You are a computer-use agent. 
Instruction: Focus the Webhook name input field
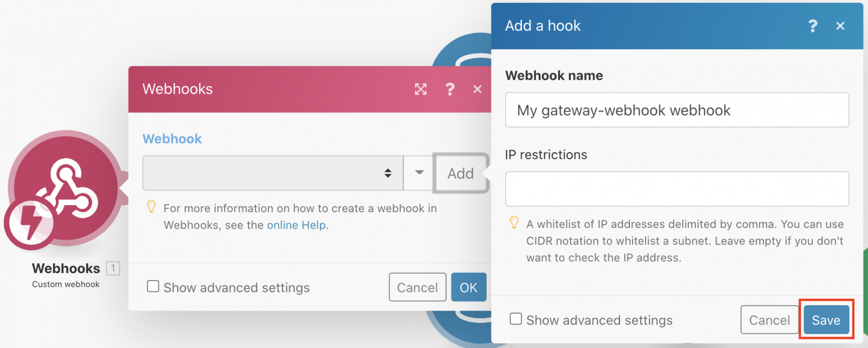[x=677, y=110]
